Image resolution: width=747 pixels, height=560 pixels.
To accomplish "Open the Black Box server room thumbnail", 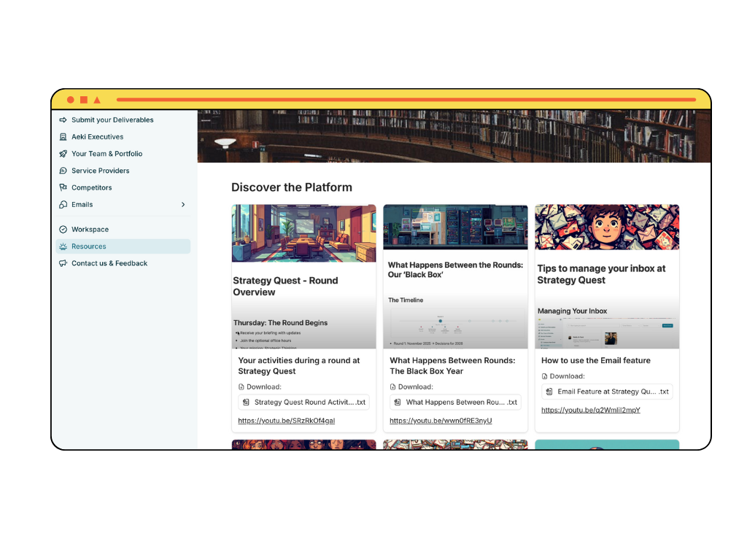I will coord(455,227).
